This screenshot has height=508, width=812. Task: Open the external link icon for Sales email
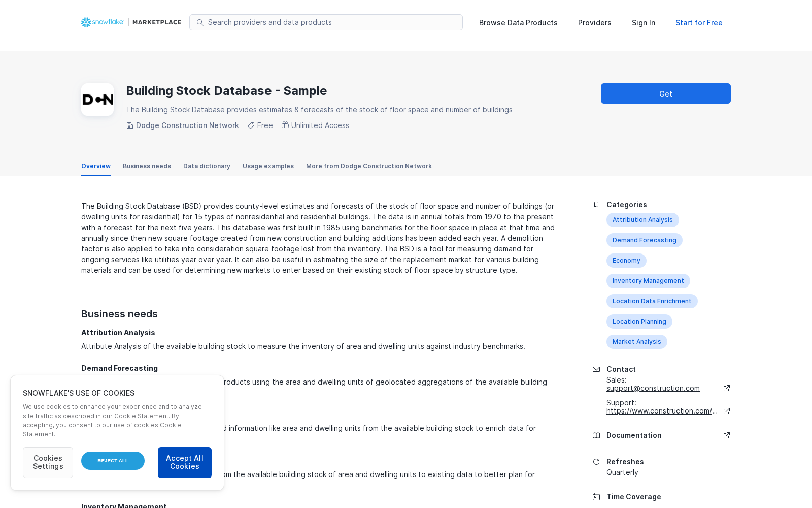click(x=727, y=388)
